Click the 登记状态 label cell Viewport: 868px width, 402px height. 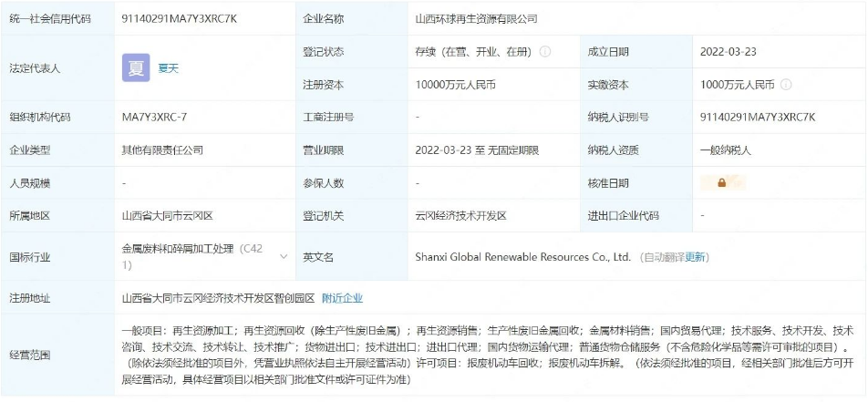(352, 52)
